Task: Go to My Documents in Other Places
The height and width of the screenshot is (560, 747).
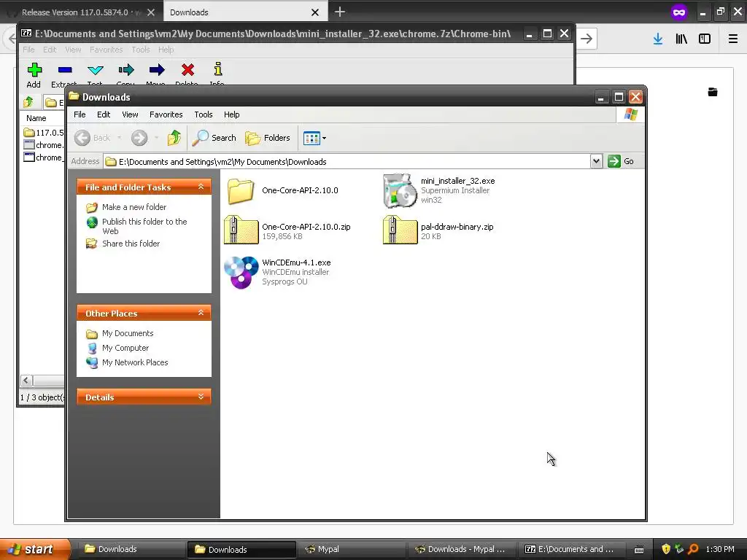Action: pos(128,333)
